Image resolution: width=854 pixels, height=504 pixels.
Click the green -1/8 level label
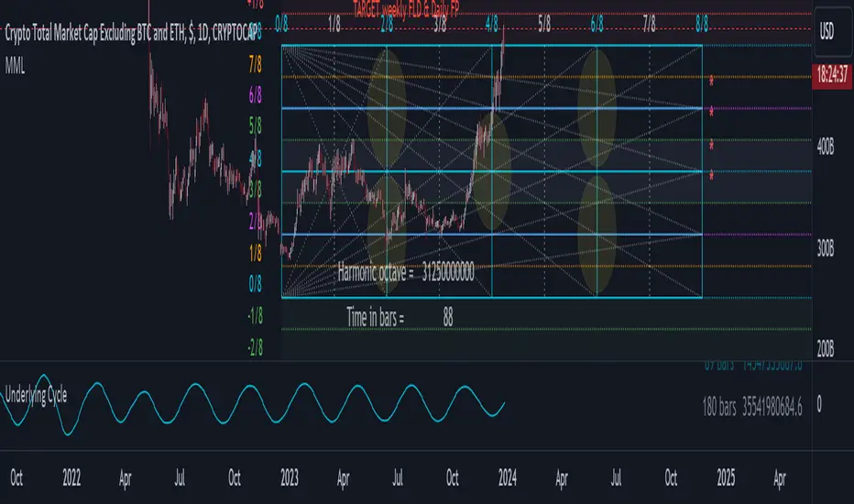pos(255,315)
